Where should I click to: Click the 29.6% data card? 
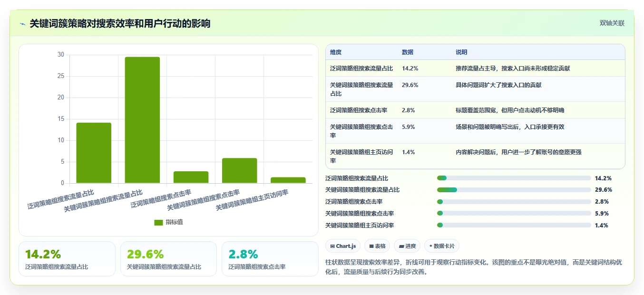(168, 259)
